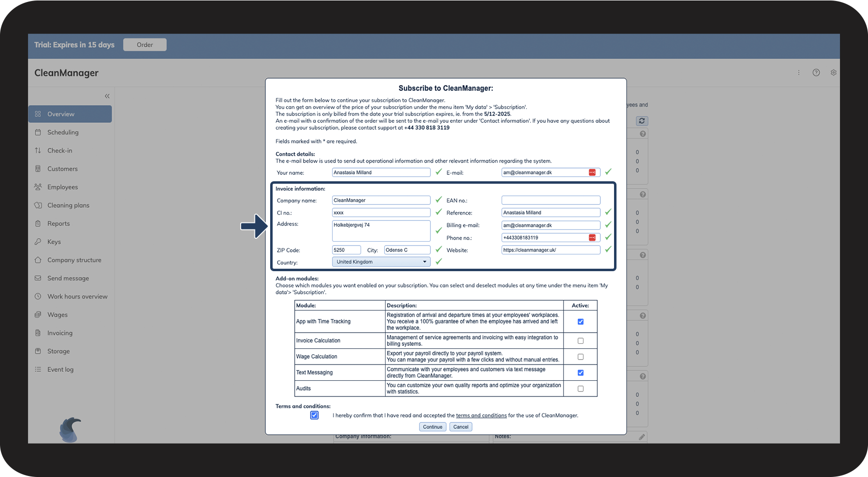Uncheck the terms and conditions confirmation checkbox
The image size is (868, 477).
[314, 416]
